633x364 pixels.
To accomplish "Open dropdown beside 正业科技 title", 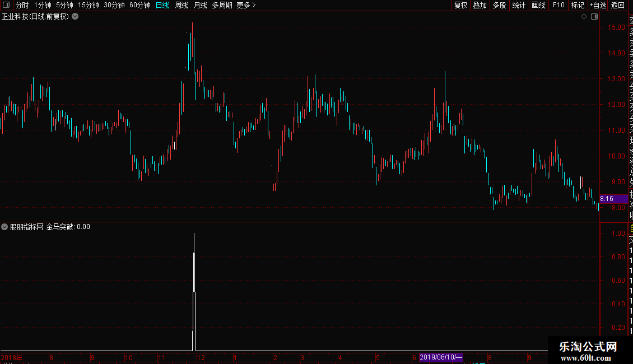I will [75, 17].
